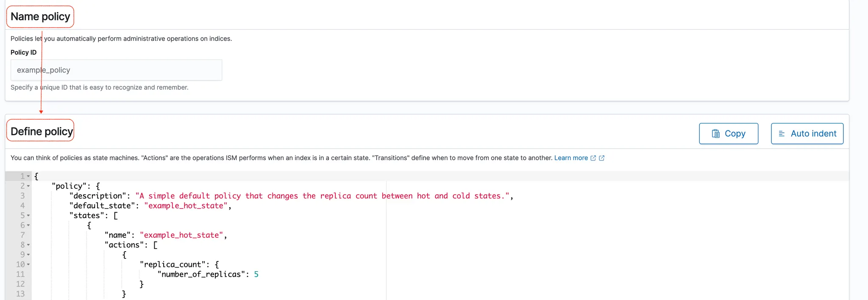Collapse the "replica_count" fold arrow on line 10

(28, 264)
